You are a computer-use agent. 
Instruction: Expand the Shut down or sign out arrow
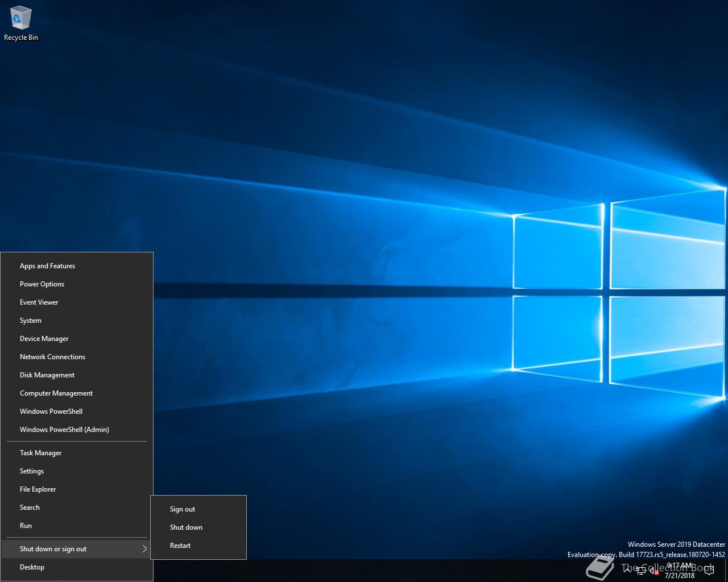coord(144,549)
